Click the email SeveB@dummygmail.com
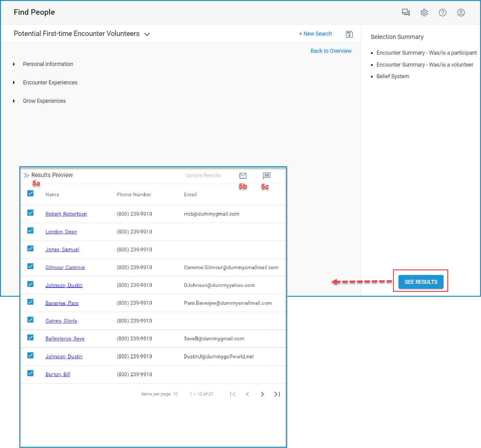This screenshot has width=481, height=448. [214, 338]
